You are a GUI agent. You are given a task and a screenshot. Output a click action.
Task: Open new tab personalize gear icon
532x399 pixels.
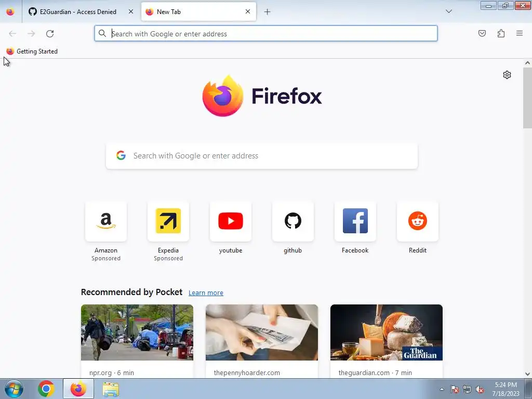507,75
